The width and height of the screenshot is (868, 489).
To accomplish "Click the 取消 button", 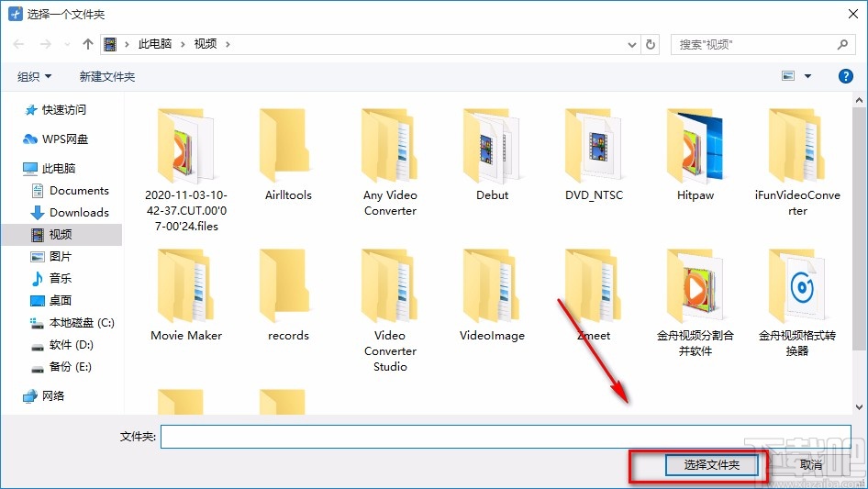I will [x=811, y=464].
